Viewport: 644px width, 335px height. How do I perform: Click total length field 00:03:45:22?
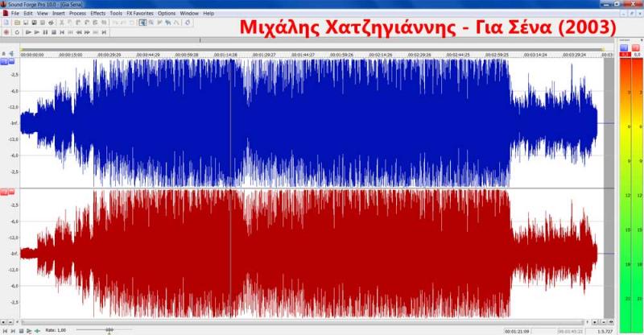pos(569,331)
